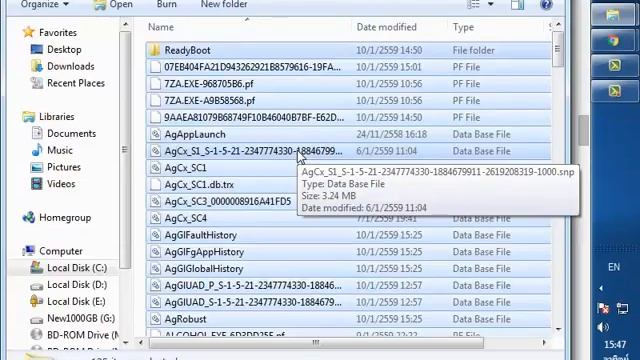Open the Organize dropdown menu

pos(44,4)
